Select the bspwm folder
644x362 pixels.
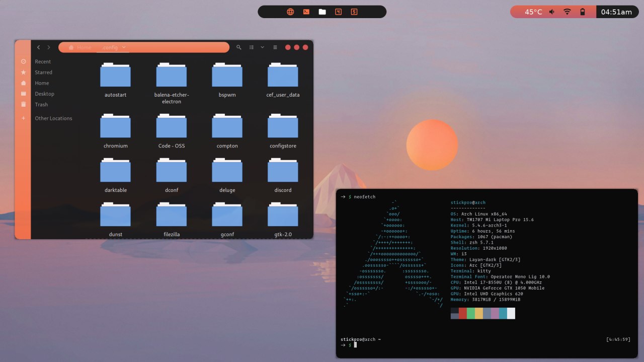coord(227,80)
